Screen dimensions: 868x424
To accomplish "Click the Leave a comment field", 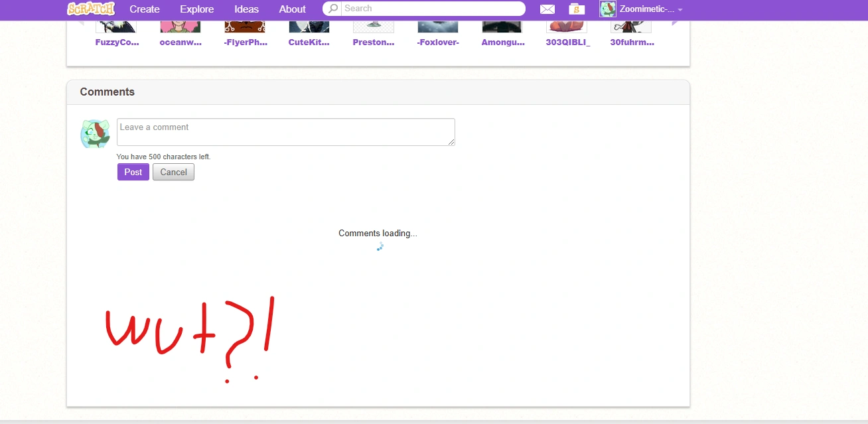I will tap(285, 131).
